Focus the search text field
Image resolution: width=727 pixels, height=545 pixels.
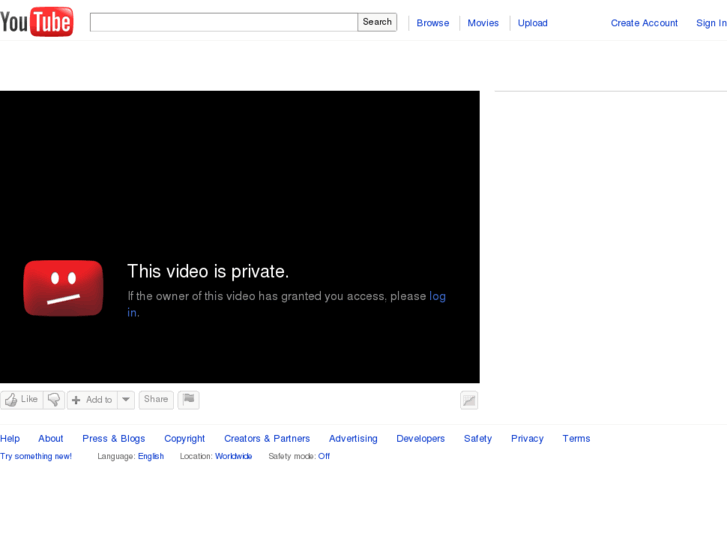coord(223,22)
